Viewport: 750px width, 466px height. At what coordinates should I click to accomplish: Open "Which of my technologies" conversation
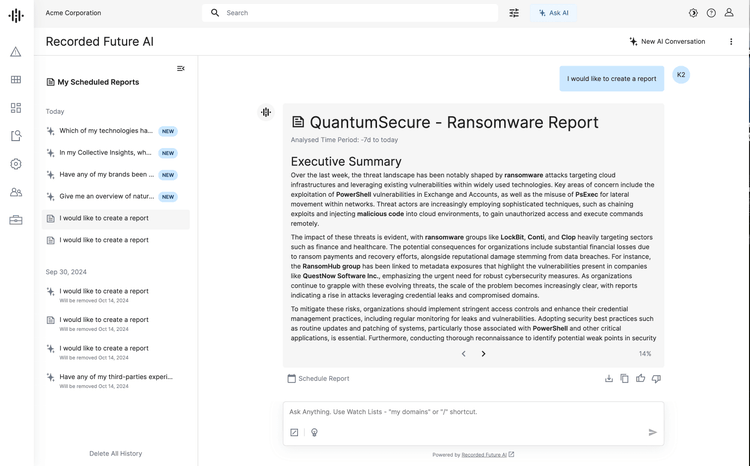(x=105, y=131)
